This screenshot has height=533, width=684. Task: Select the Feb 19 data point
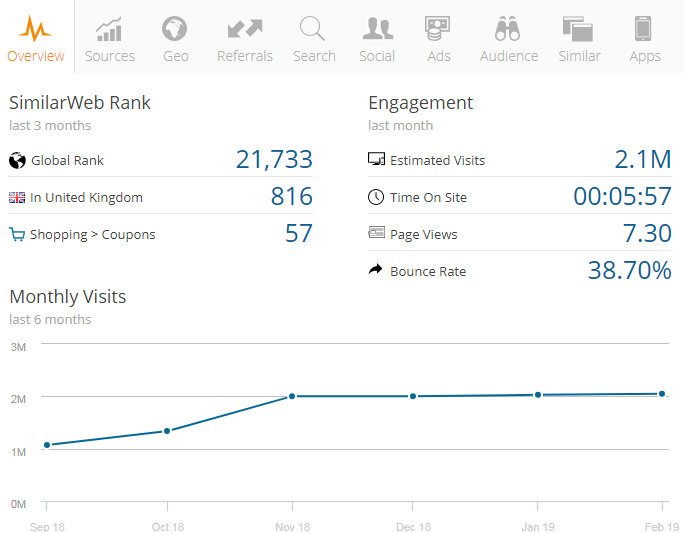pos(662,394)
